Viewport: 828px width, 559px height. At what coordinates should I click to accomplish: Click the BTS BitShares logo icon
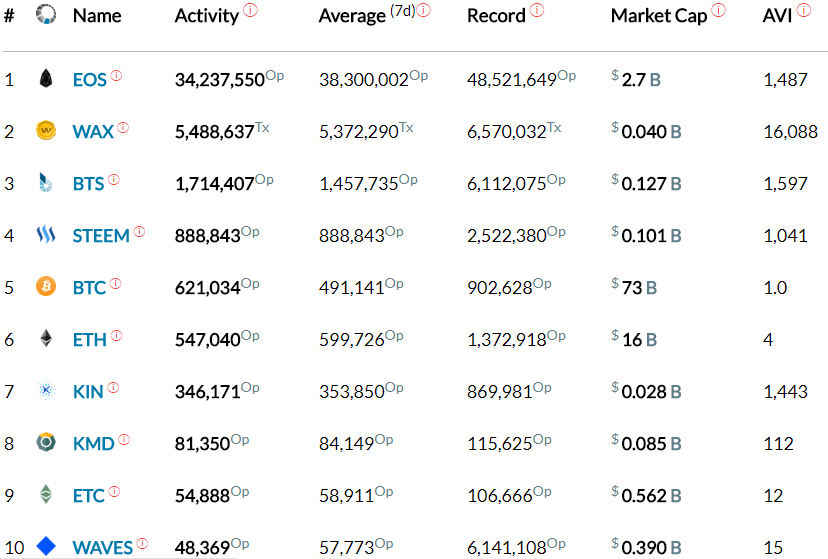coord(46,182)
